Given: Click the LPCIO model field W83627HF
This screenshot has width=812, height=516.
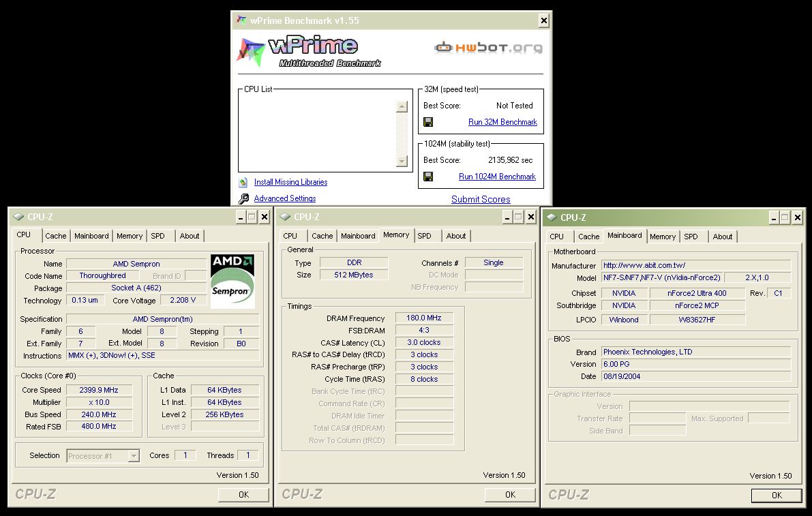Looking at the screenshot, I should 697,320.
